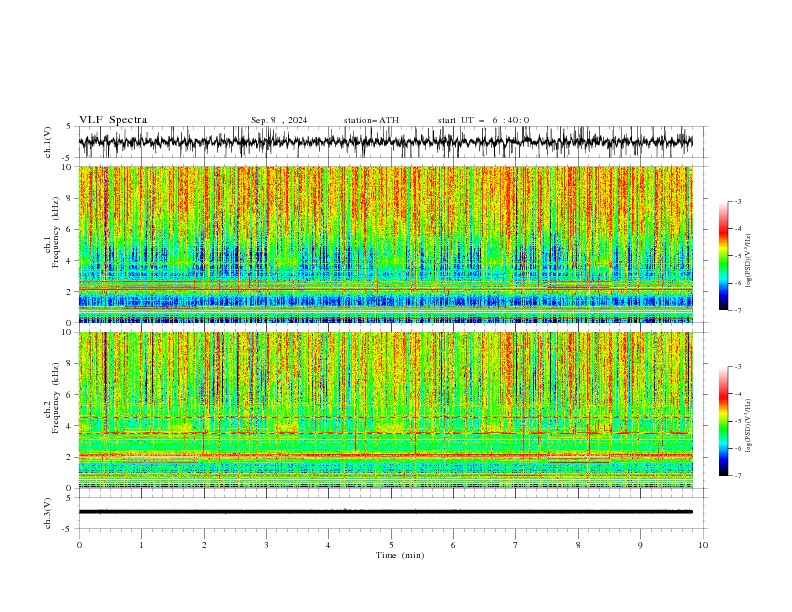The width and height of the screenshot is (792, 612).
Task: Click time axis tick label "1"
Action: point(141,545)
